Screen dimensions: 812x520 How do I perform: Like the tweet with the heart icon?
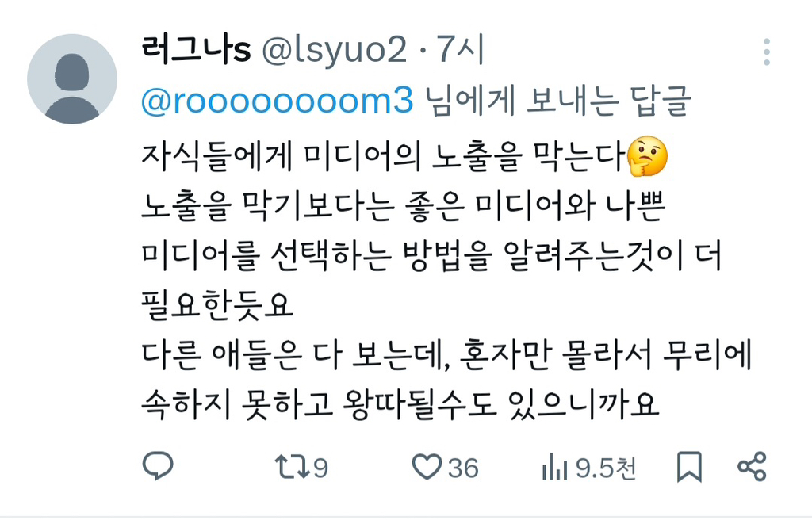pyautogui.click(x=427, y=467)
